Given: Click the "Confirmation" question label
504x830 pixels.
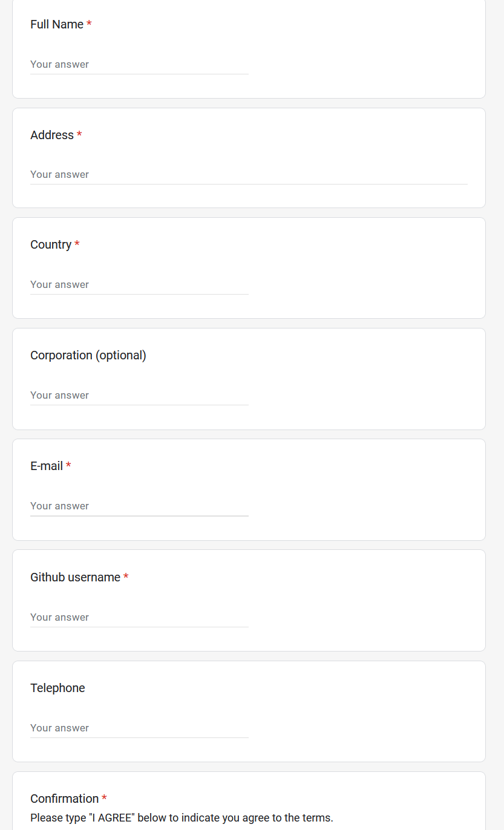Looking at the screenshot, I should point(64,799).
